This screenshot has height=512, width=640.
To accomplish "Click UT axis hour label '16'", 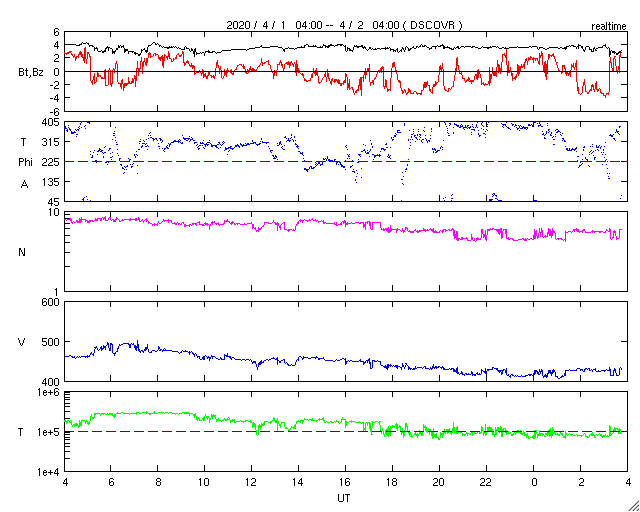I will click(x=345, y=482).
